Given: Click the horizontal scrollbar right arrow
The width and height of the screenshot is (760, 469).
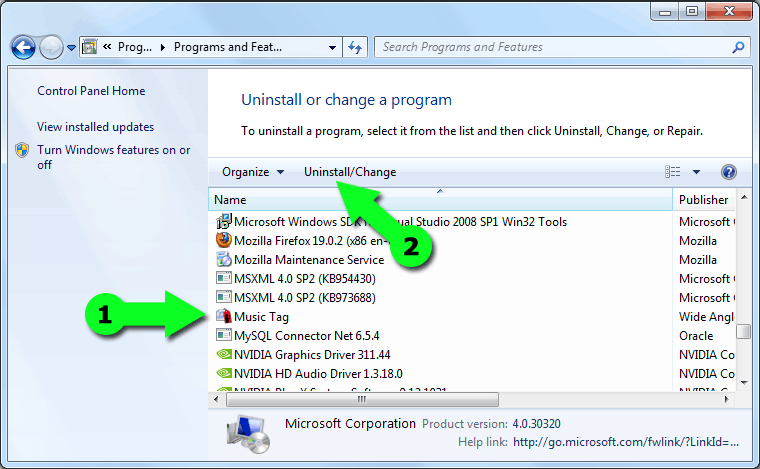Looking at the screenshot, I should coord(726,400).
